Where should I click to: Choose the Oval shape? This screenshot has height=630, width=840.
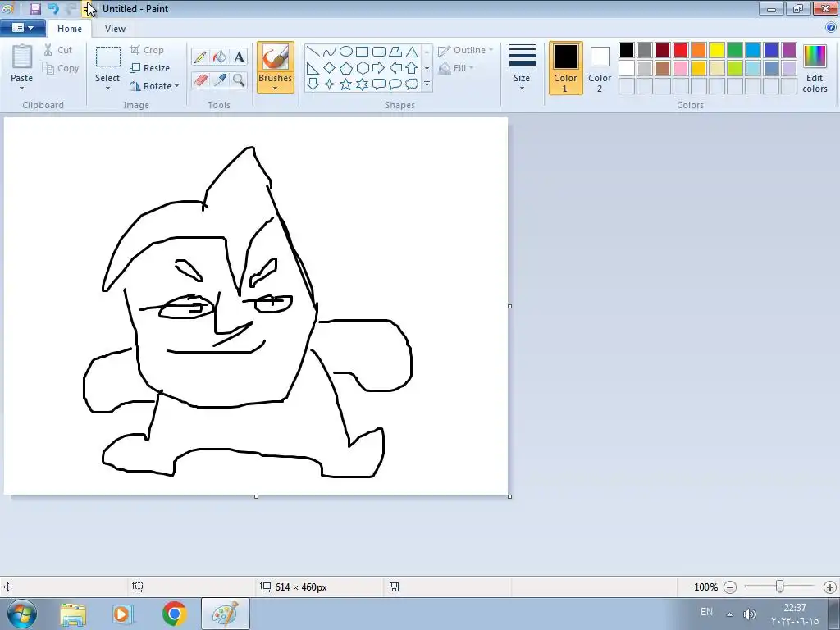tap(346, 52)
